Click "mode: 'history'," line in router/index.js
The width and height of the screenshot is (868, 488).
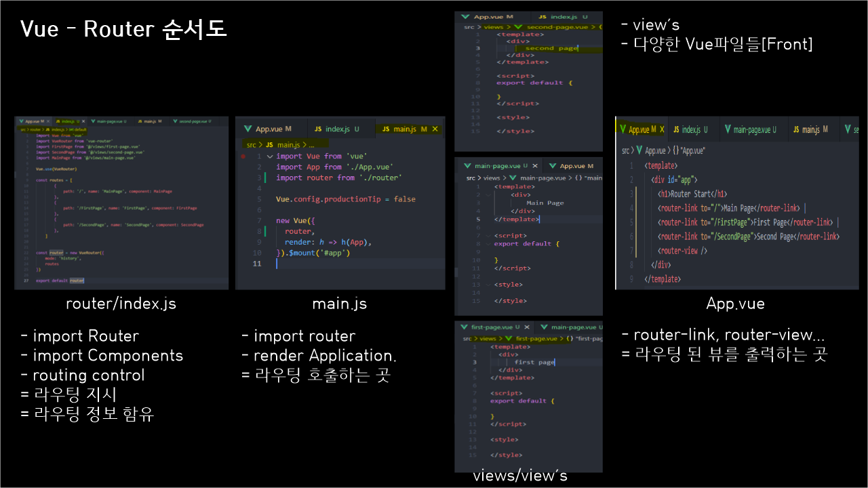click(62, 258)
